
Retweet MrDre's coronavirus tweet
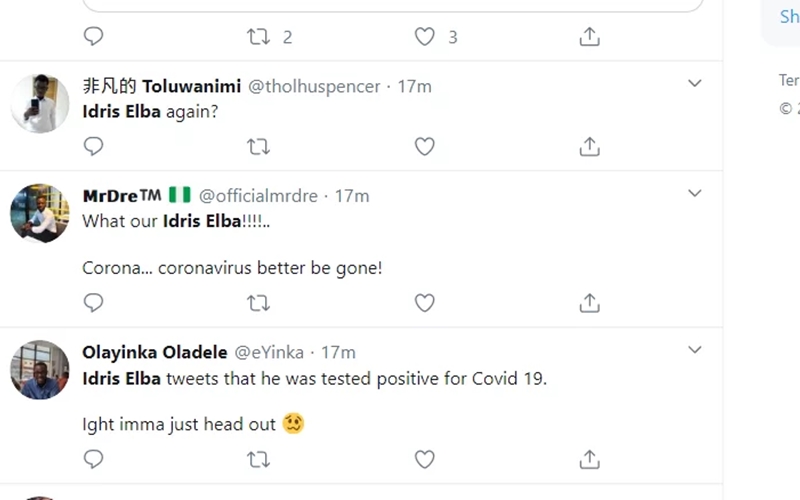coord(258,302)
